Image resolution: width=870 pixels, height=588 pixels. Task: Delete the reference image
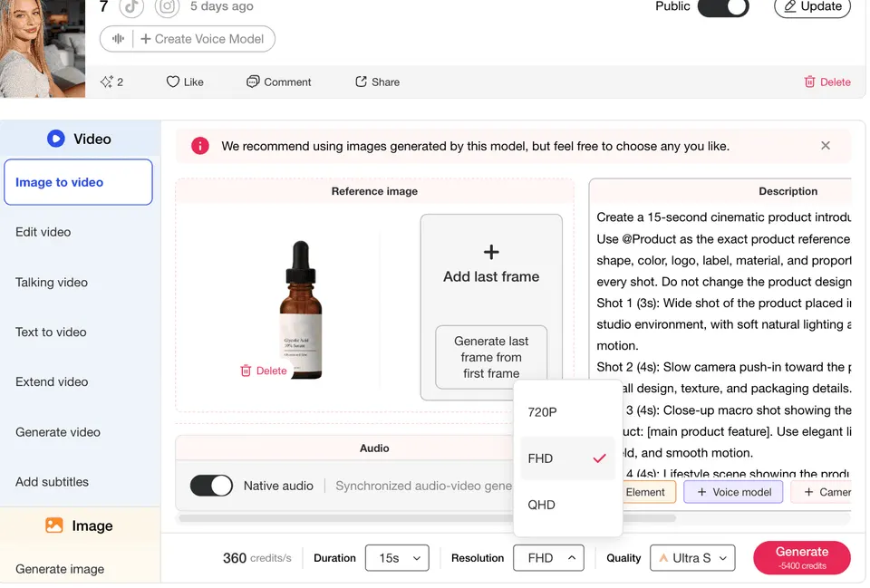click(x=264, y=371)
